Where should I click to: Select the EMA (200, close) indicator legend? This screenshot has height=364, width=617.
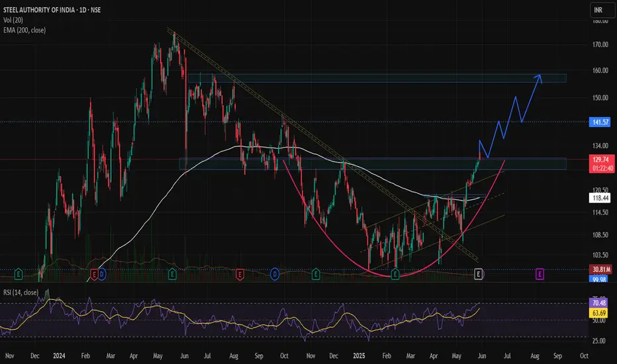[24, 30]
